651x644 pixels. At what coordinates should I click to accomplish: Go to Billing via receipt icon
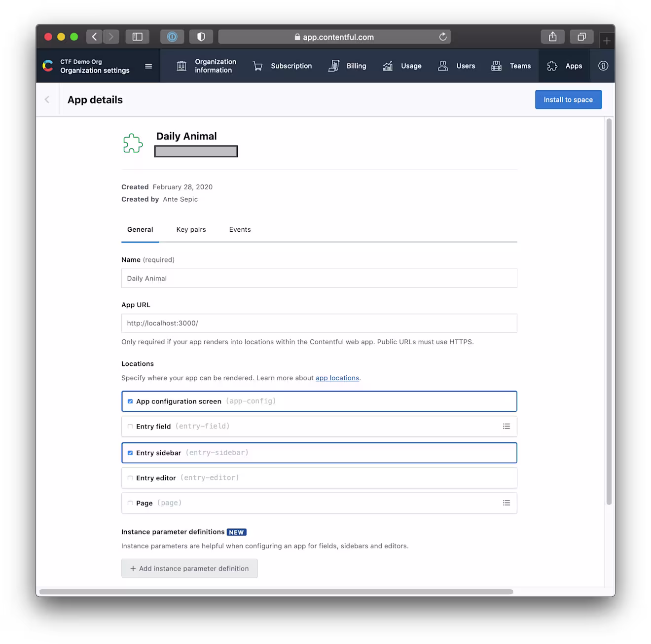click(334, 66)
